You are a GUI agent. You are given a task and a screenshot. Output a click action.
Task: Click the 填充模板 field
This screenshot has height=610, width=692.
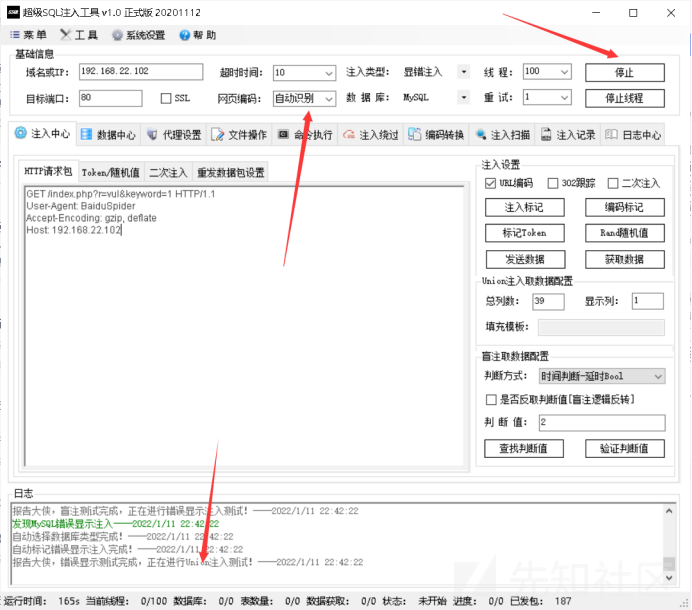click(602, 328)
